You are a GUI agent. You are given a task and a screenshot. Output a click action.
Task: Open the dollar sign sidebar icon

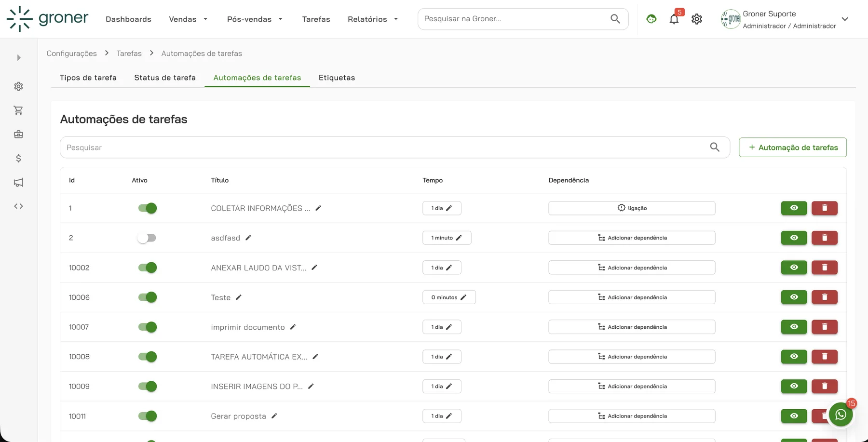click(18, 159)
